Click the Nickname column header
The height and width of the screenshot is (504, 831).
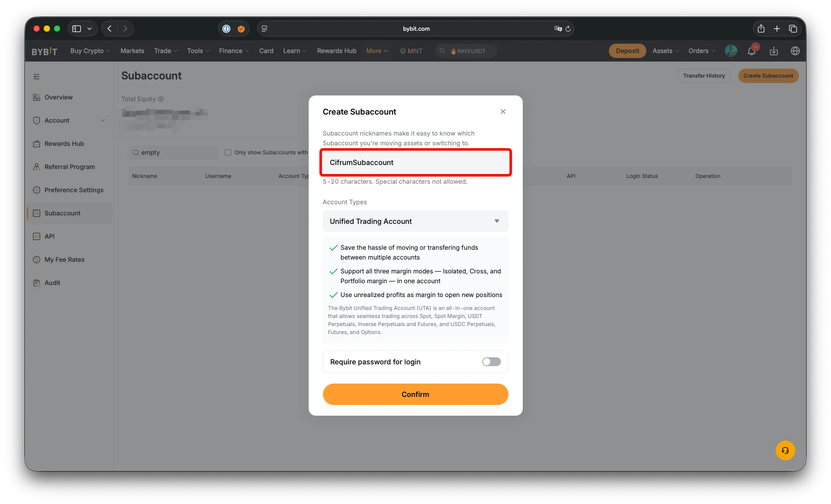(x=145, y=176)
